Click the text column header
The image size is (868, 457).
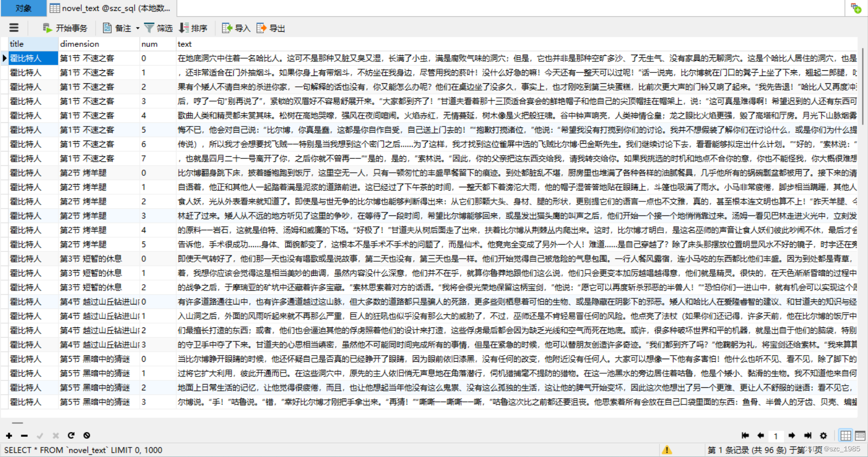pos(516,44)
